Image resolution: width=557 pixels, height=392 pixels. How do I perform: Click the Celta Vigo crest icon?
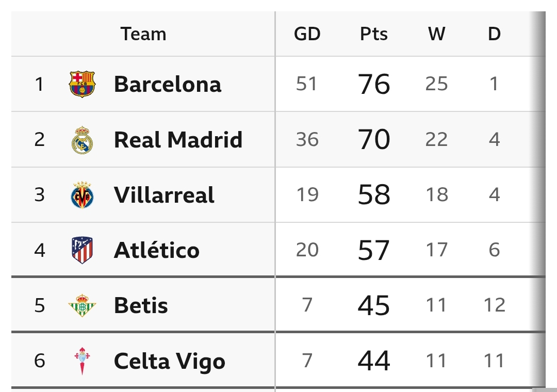pyautogui.click(x=83, y=361)
